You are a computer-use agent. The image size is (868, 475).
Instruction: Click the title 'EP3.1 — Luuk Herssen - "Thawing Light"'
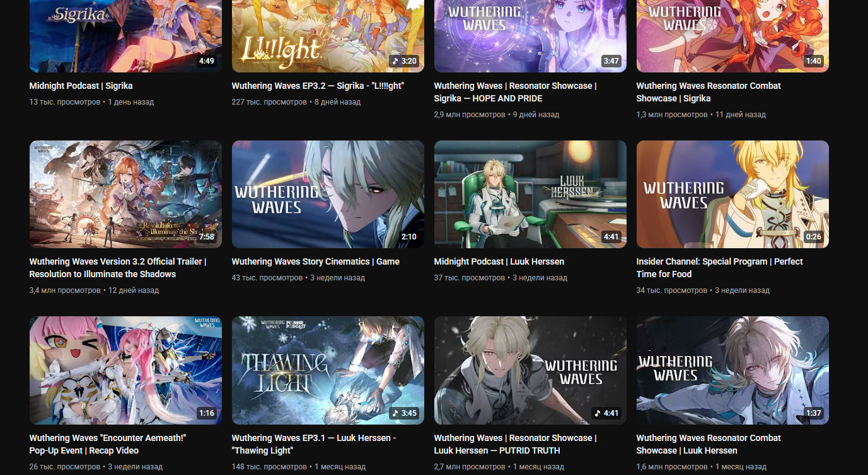314,444
